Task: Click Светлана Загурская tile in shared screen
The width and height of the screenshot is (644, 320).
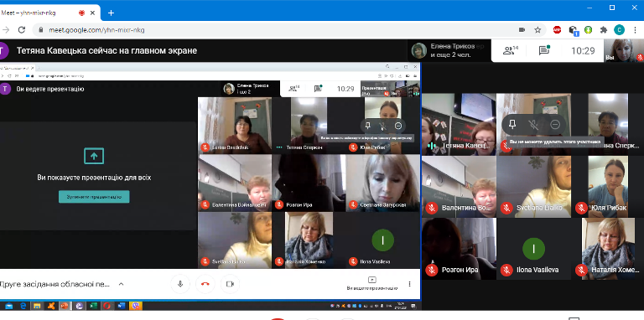Action: [x=382, y=183]
